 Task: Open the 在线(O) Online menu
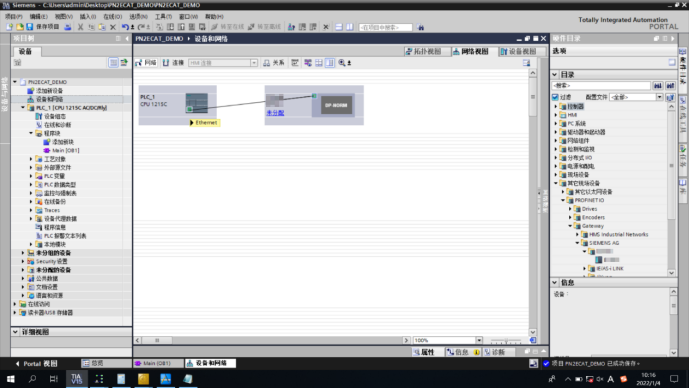[113, 16]
